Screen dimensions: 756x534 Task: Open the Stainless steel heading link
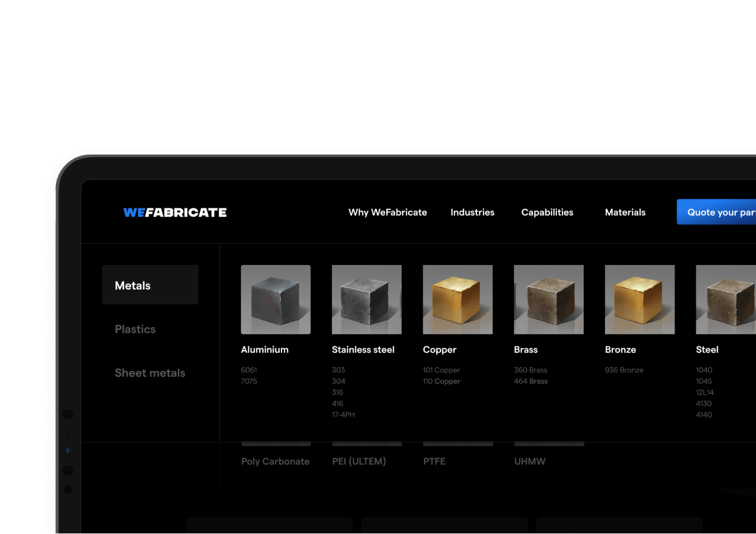pyautogui.click(x=363, y=350)
